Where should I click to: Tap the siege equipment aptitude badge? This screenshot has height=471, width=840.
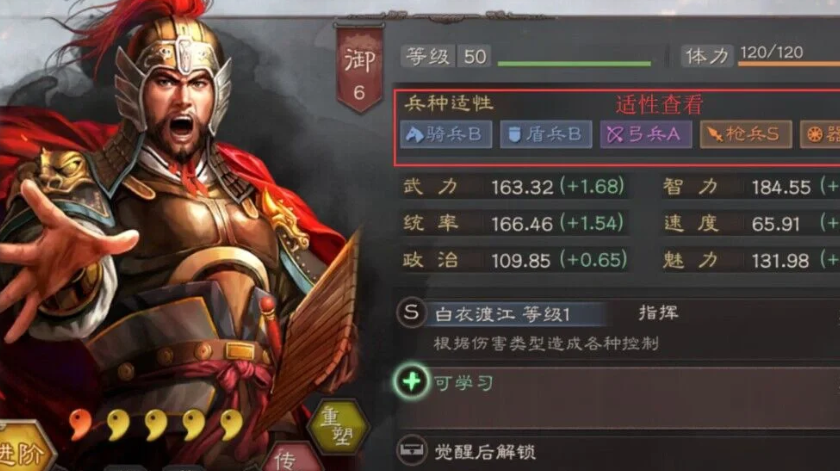pyautogui.click(x=820, y=134)
